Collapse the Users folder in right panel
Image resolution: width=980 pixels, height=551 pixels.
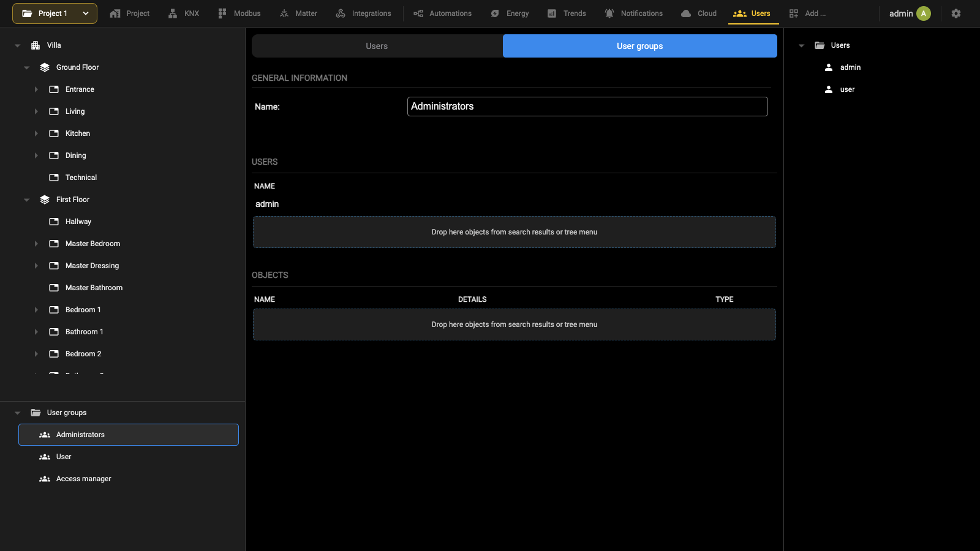801,45
